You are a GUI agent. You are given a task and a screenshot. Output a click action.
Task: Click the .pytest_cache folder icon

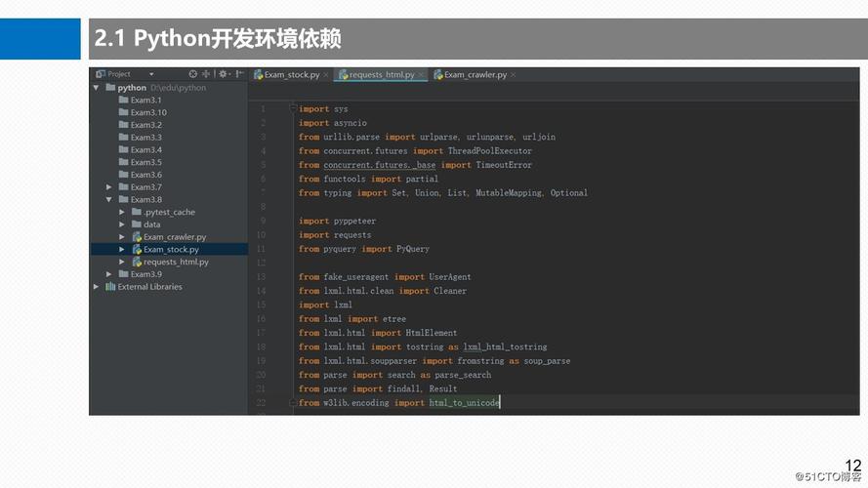click(136, 212)
